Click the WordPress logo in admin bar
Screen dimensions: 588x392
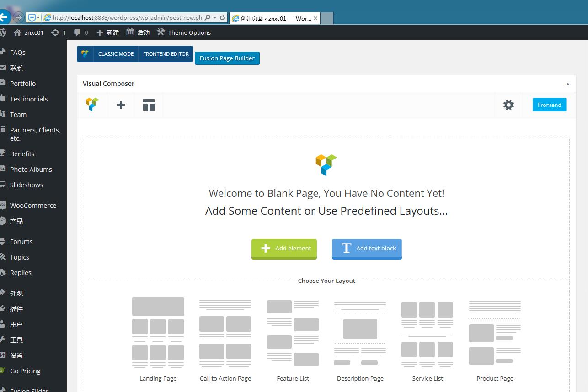(x=3, y=32)
